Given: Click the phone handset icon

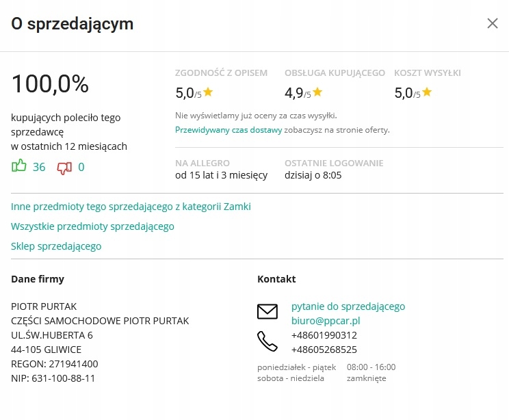Looking at the screenshot, I should [267, 341].
